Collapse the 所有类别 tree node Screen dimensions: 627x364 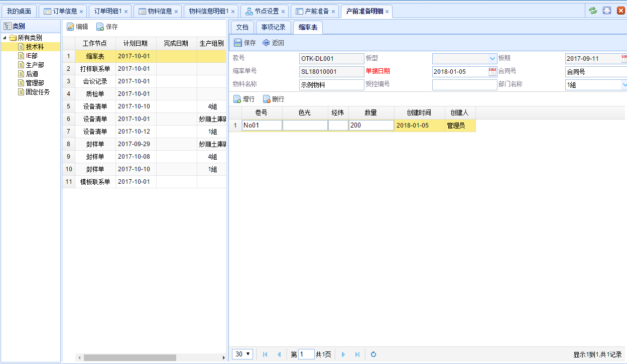coord(5,38)
